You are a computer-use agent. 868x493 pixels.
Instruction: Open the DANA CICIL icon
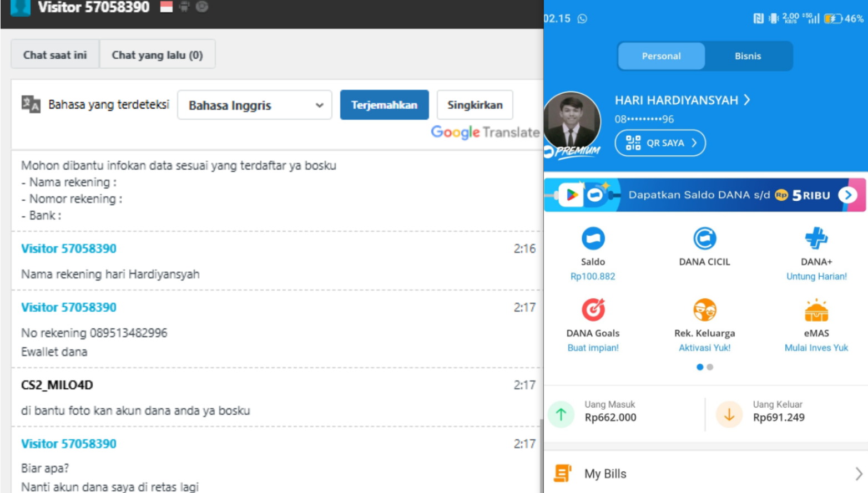705,239
